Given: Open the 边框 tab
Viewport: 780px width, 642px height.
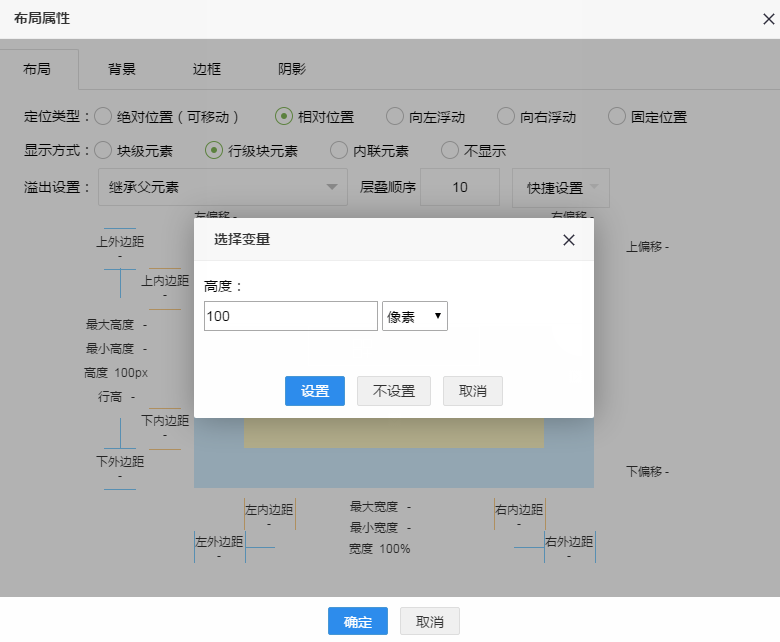Looking at the screenshot, I should click(207, 69).
